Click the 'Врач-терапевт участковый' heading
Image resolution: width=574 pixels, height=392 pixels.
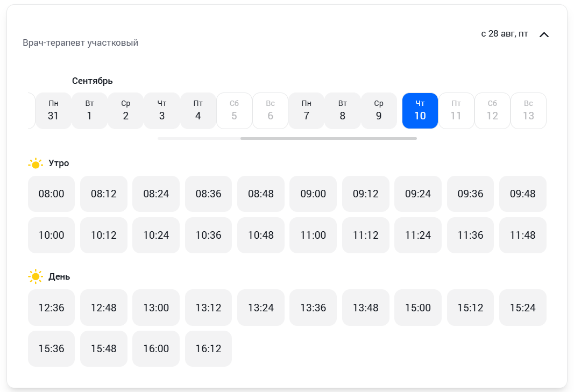81,43
